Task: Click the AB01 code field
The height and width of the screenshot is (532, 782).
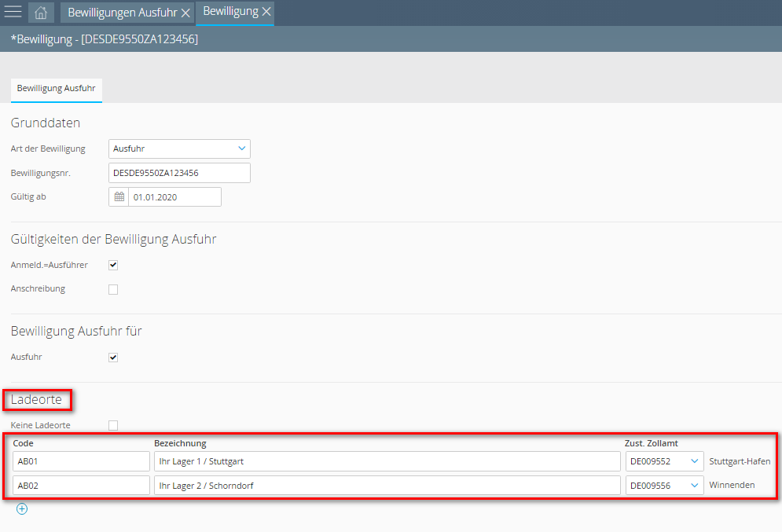Action: (x=81, y=462)
